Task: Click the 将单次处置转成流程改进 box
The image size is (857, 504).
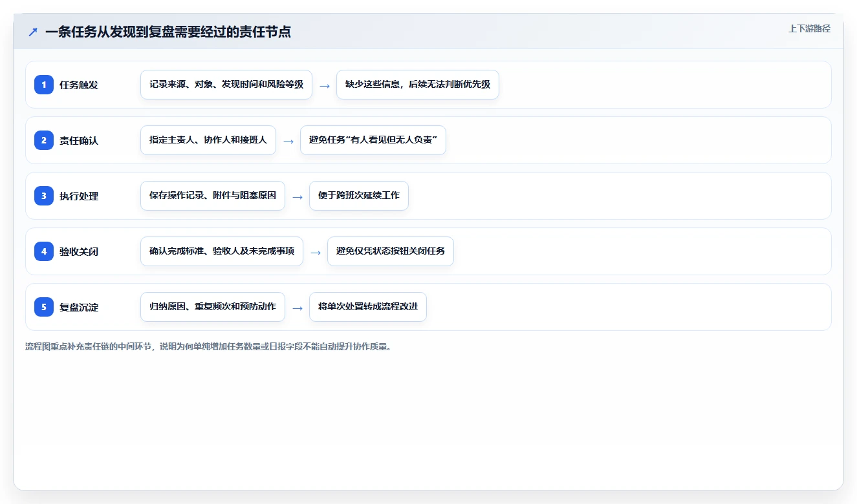Action: point(368,307)
